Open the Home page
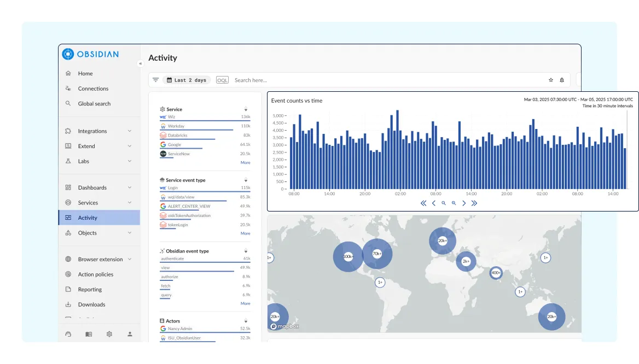 (x=85, y=73)
